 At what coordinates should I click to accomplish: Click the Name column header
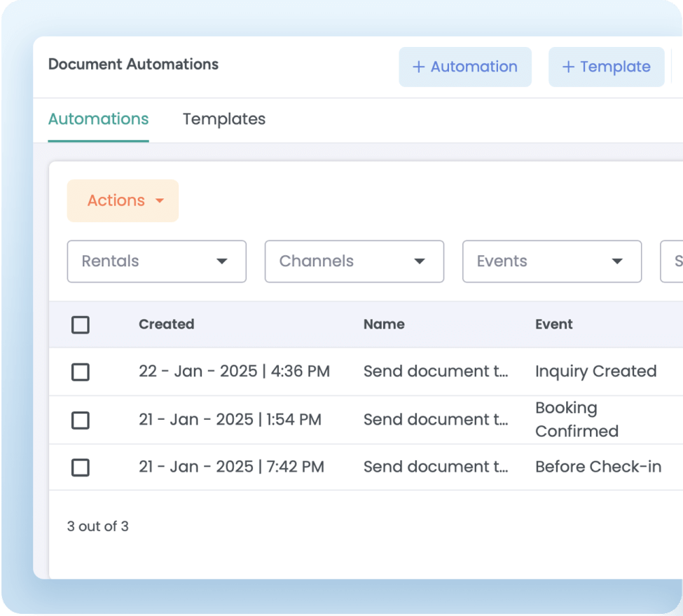point(383,324)
